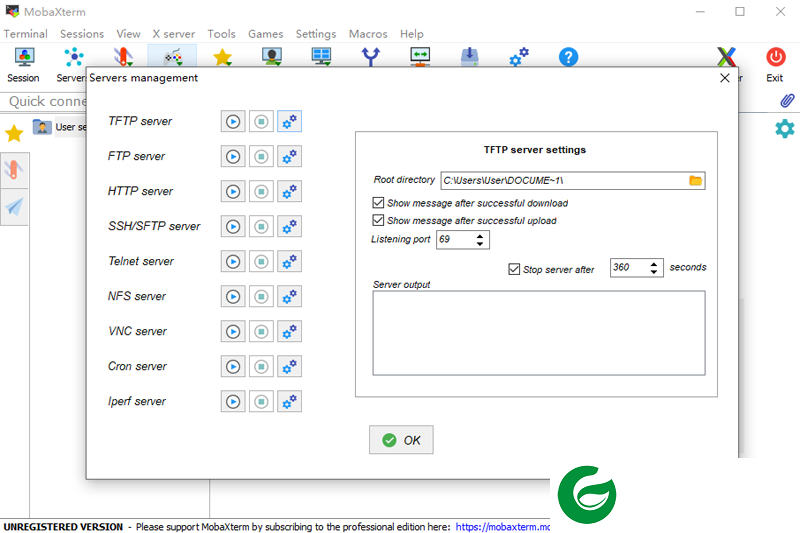Image resolution: width=800 pixels, height=533 pixels.
Task: Decrease stop server seconds value
Action: pos(654,272)
